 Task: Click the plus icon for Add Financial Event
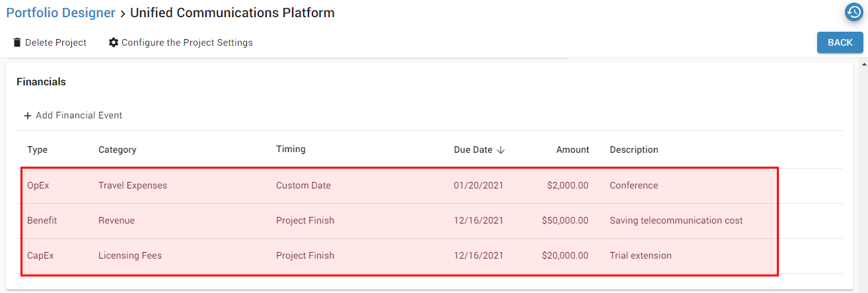coord(28,116)
